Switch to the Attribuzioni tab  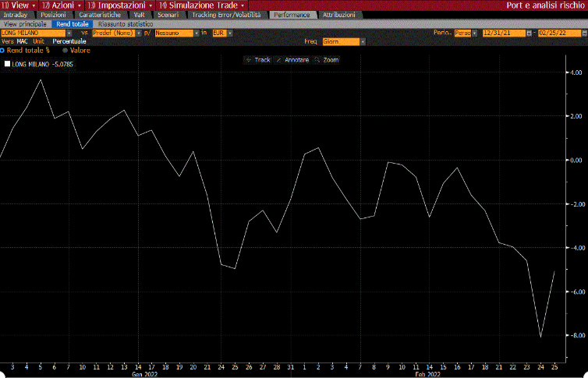339,15
